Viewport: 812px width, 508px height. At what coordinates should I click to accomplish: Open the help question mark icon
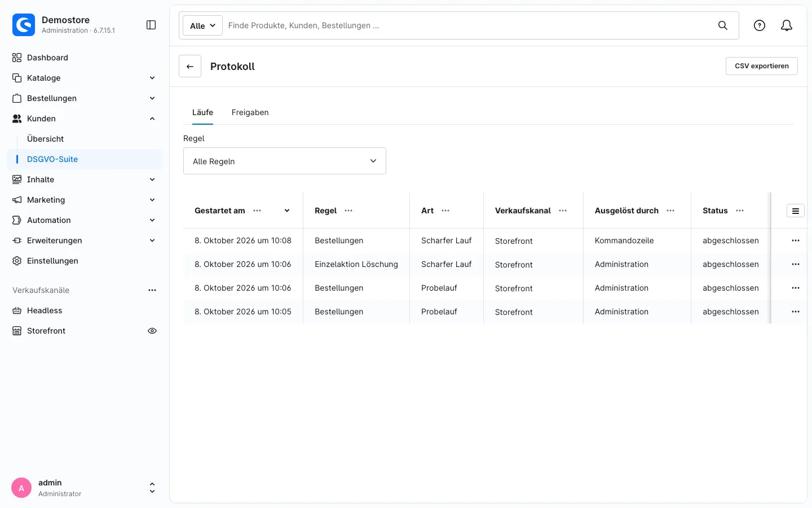point(760,25)
